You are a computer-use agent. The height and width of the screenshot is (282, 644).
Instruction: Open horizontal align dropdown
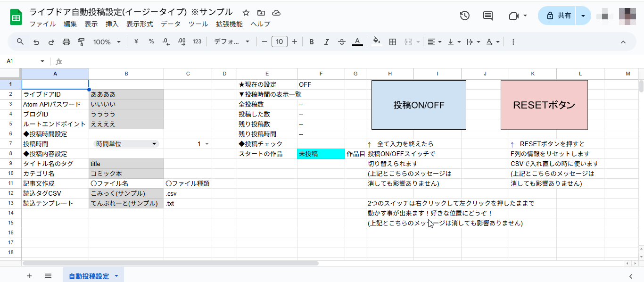coord(435,41)
